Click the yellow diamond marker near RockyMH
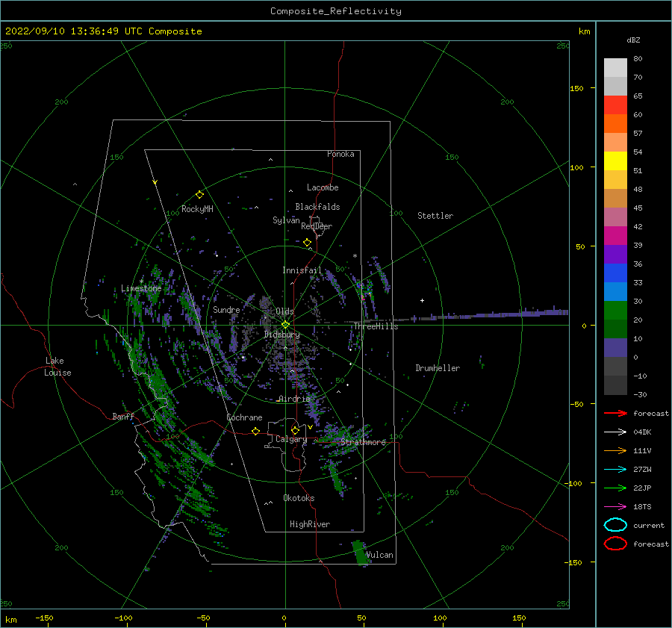Screen dimensions: 672x628 [x=199, y=195]
